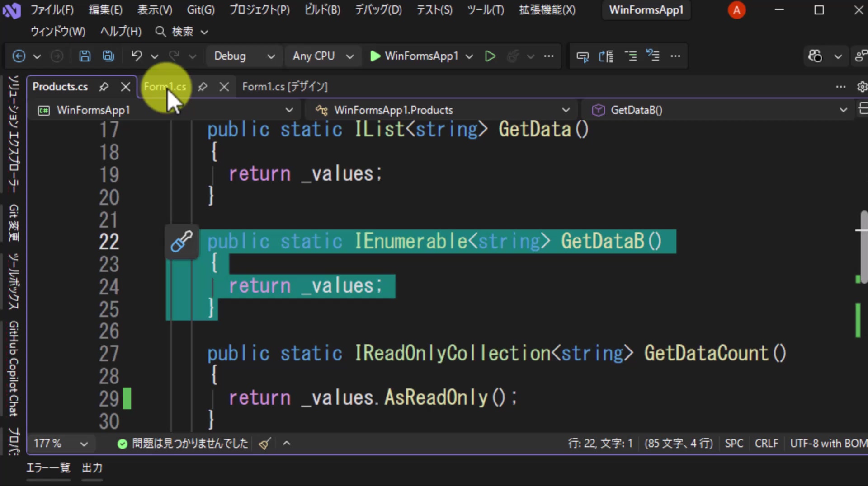Click the Hot Reload flame icon

[513, 56]
